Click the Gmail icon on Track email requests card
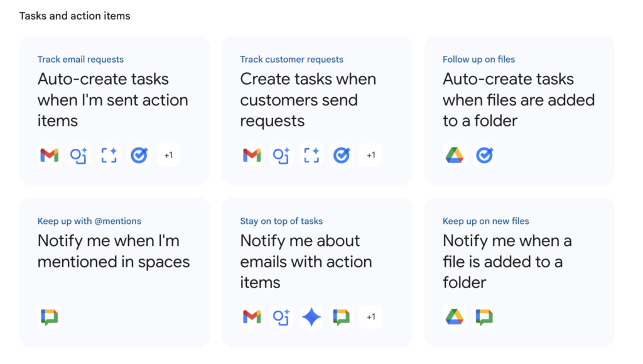The height and width of the screenshot is (364, 643). tap(49, 155)
